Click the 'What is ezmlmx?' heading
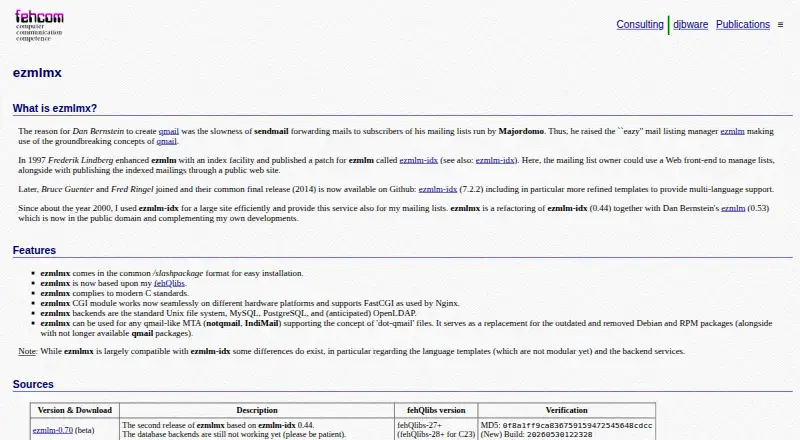 pyautogui.click(x=55, y=108)
